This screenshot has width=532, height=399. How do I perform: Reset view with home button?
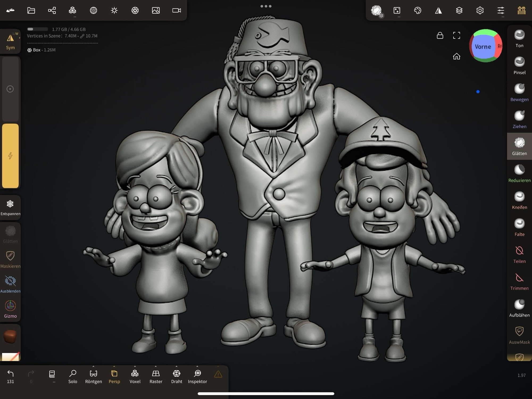tap(456, 56)
